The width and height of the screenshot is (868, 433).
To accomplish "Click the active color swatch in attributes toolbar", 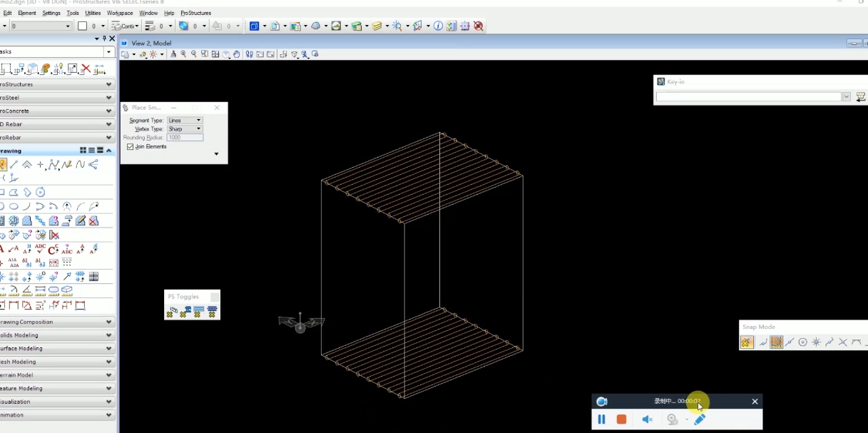I will tap(82, 26).
